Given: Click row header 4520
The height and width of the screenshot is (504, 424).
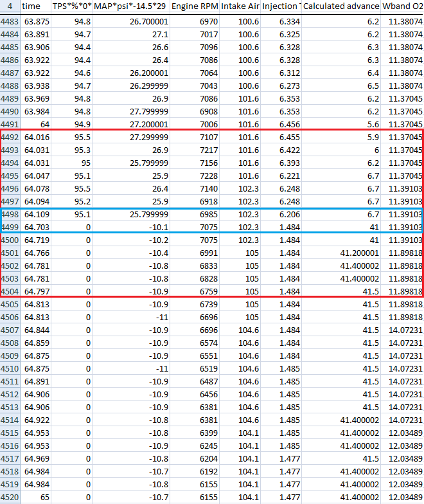Looking at the screenshot, I should [x=10, y=498].
